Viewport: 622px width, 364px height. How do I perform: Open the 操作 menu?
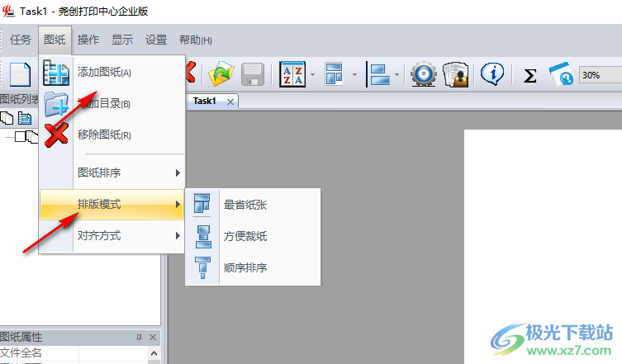[88, 40]
